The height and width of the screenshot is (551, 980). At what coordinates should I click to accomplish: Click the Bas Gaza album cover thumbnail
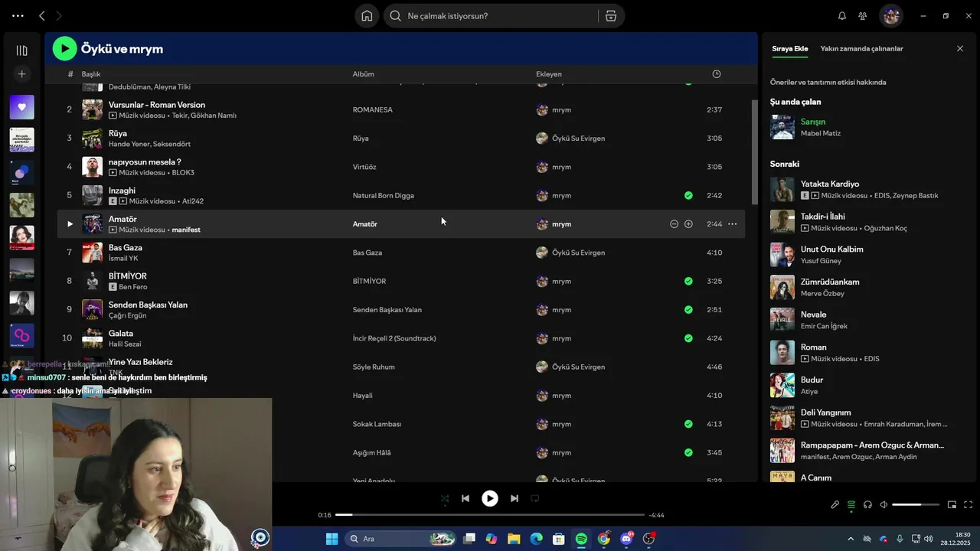click(92, 253)
